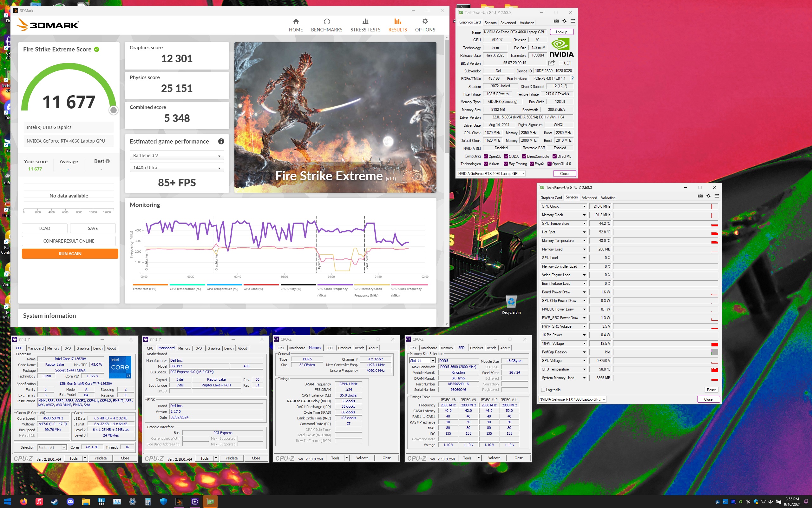Go to 3DMark Stress Tests
Viewport: 812px width, 508px height.
point(365,25)
